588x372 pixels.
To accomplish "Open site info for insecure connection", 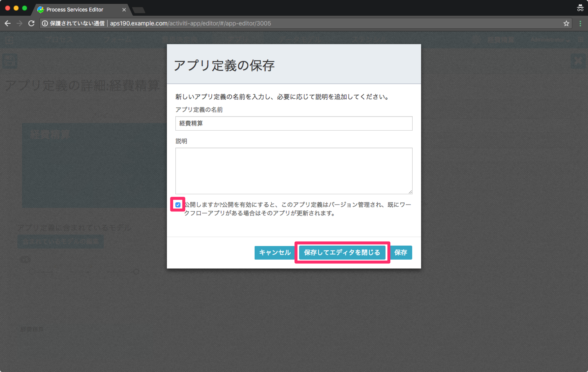I will (x=45, y=24).
